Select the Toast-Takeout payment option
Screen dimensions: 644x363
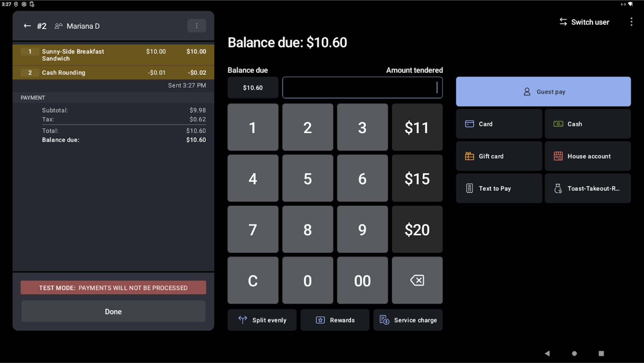(x=587, y=188)
